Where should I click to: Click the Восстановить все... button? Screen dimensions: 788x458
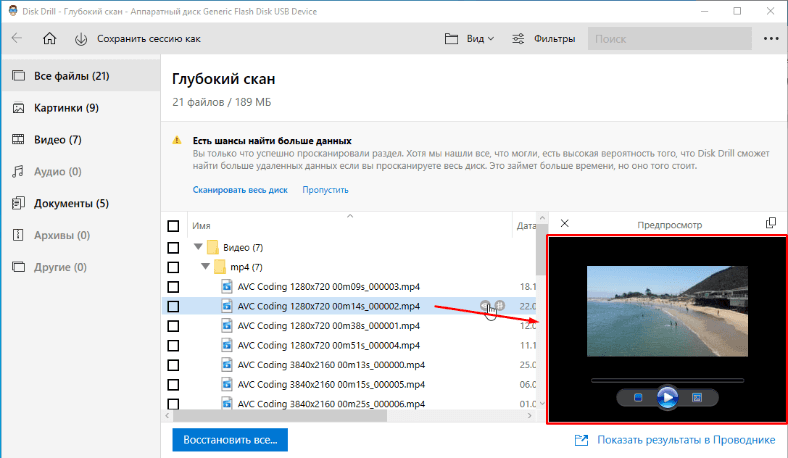[230, 440]
